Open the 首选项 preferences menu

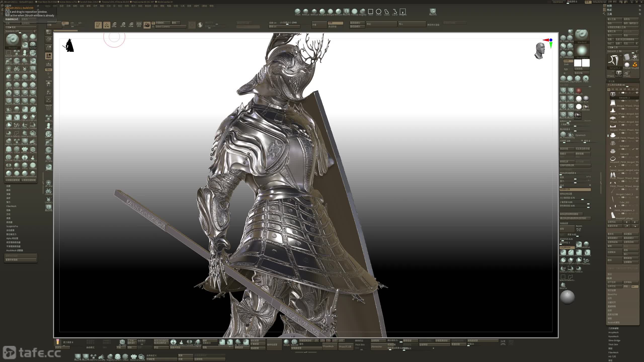[148, 6]
